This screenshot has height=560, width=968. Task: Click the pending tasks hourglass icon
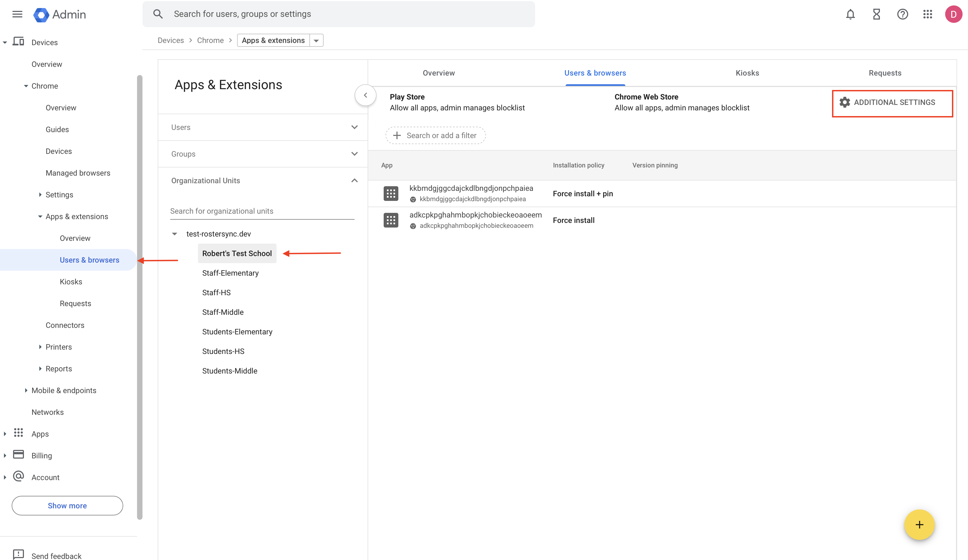click(x=876, y=14)
